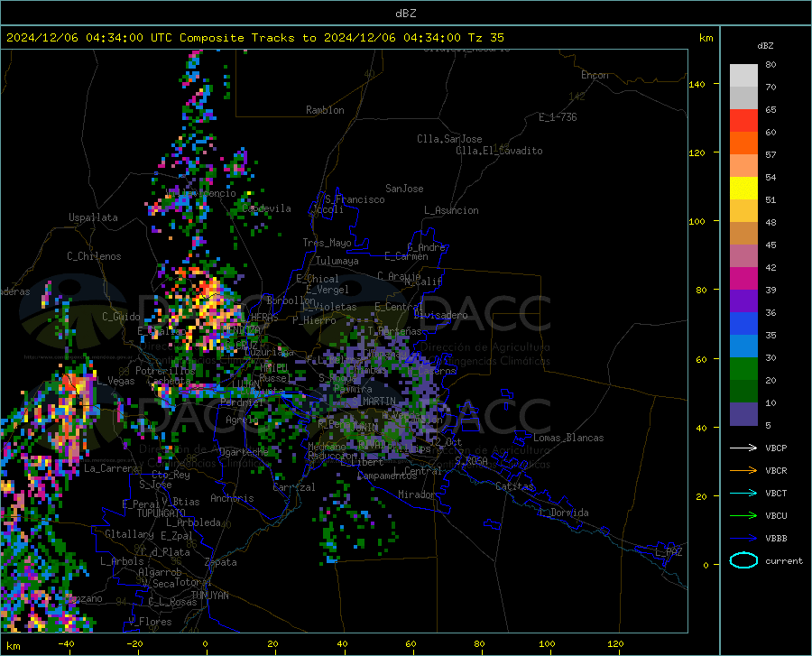Image resolution: width=812 pixels, height=656 pixels.
Task: Click the 'Catitas' map label
Action: (x=514, y=486)
